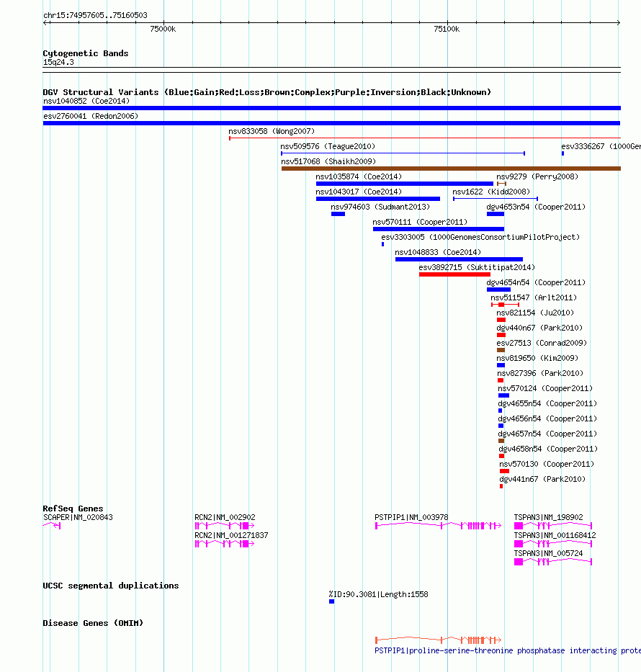This screenshot has height=672, width=641.
Task: Click the dgv440n67 (Park2010) red bar
Action: coord(501,335)
